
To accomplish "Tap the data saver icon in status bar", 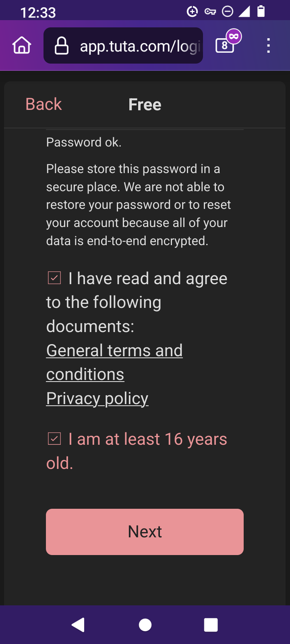I will [192, 12].
